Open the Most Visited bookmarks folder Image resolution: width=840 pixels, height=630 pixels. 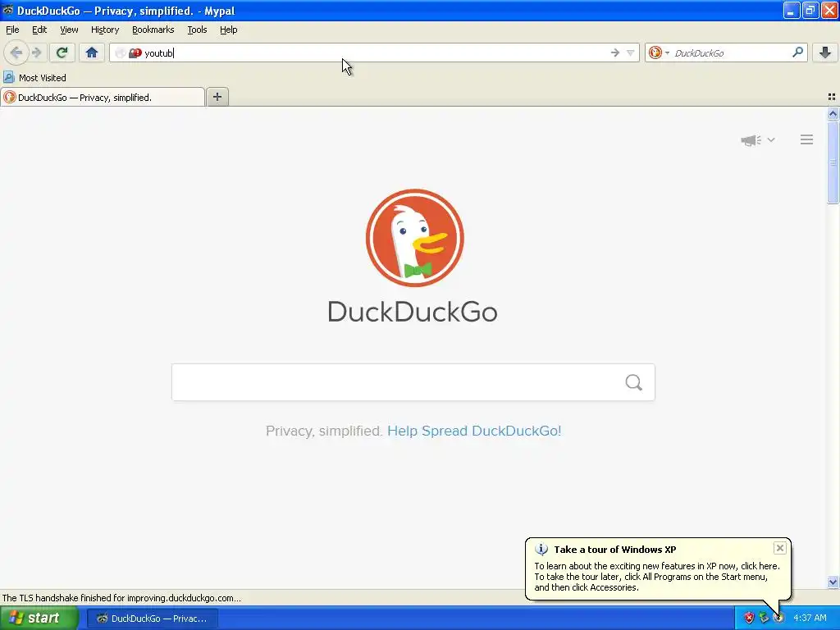point(35,78)
